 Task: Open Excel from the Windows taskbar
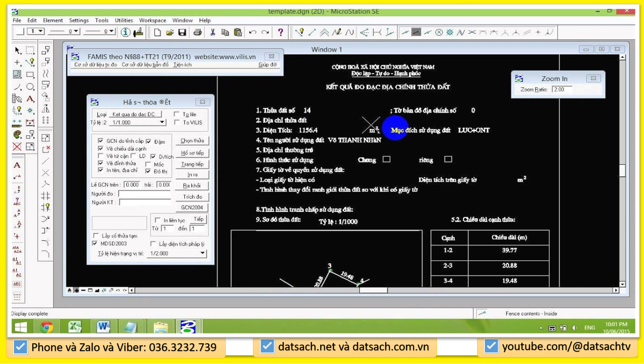(x=75, y=327)
